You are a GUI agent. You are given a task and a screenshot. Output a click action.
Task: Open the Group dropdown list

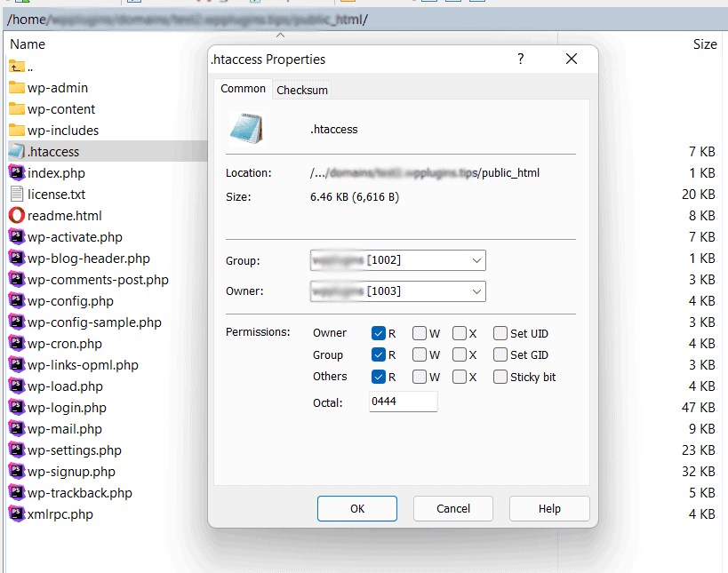click(x=476, y=260)
